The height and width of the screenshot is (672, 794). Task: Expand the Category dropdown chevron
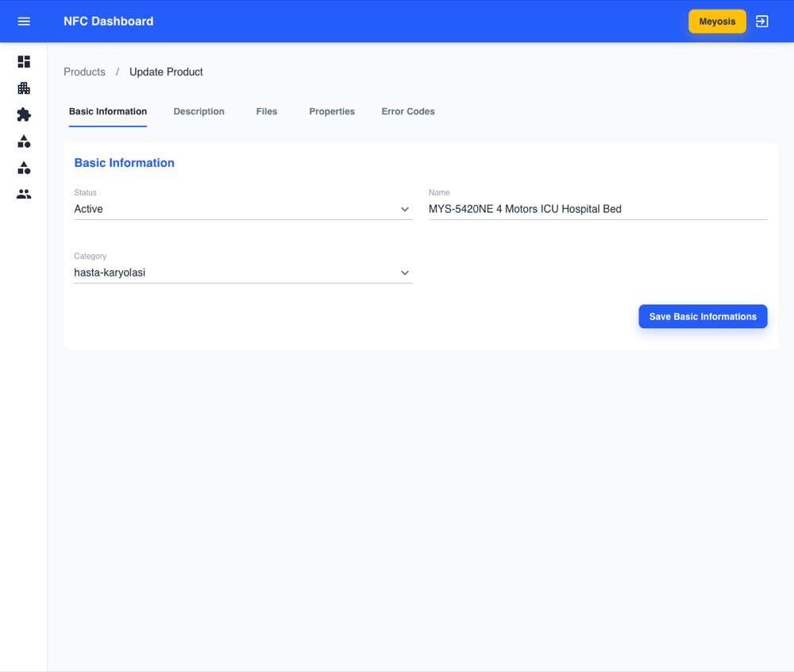coord(405,273)
